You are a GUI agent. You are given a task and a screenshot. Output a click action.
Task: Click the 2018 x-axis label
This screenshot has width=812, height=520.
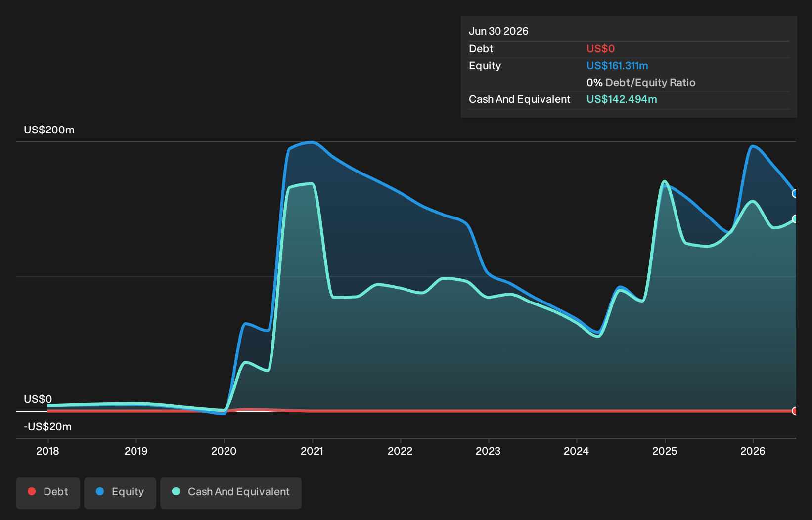click(x=47, y=451)
